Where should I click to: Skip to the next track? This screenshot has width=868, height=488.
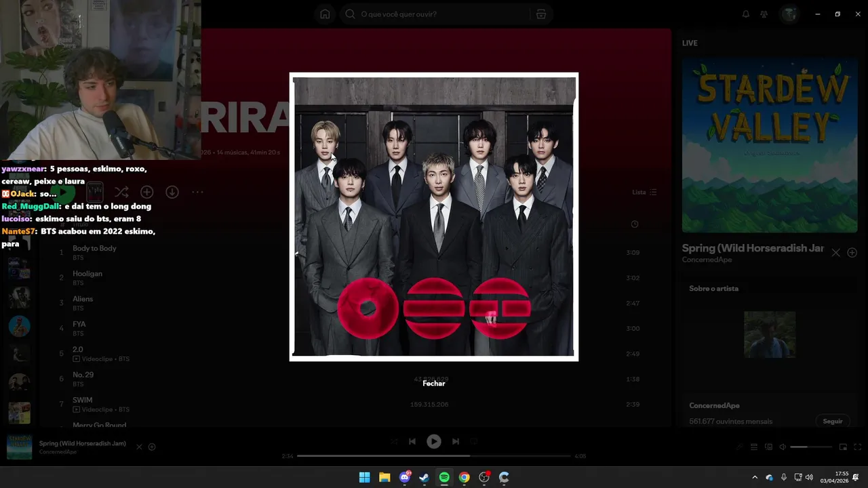click(x=456, y=441)
